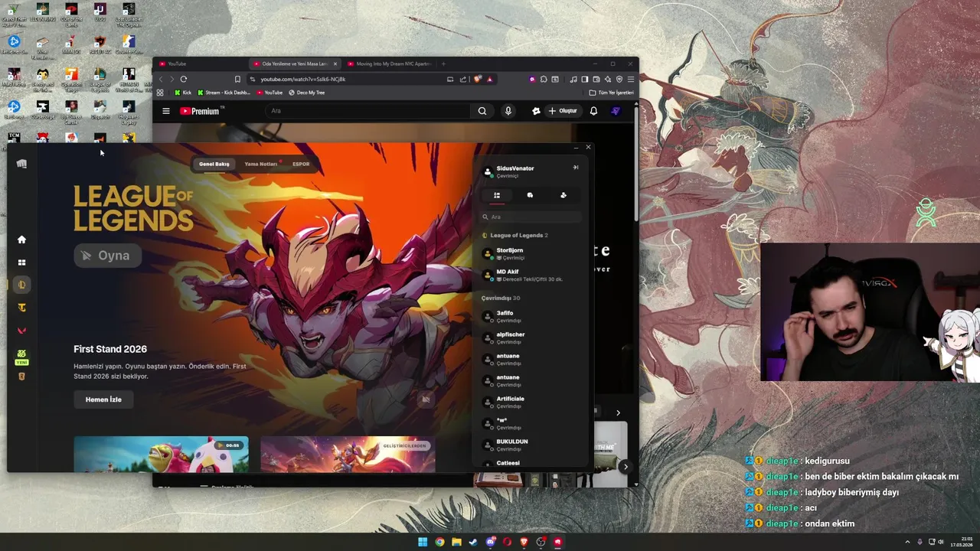Click the browser address bar URL
Image resolution: width=980 pixels, height=551 pixels.
coord(302,79)
